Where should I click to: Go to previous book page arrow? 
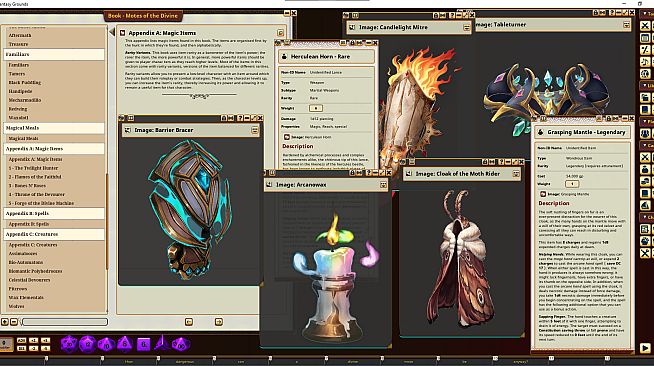(189, 322)
